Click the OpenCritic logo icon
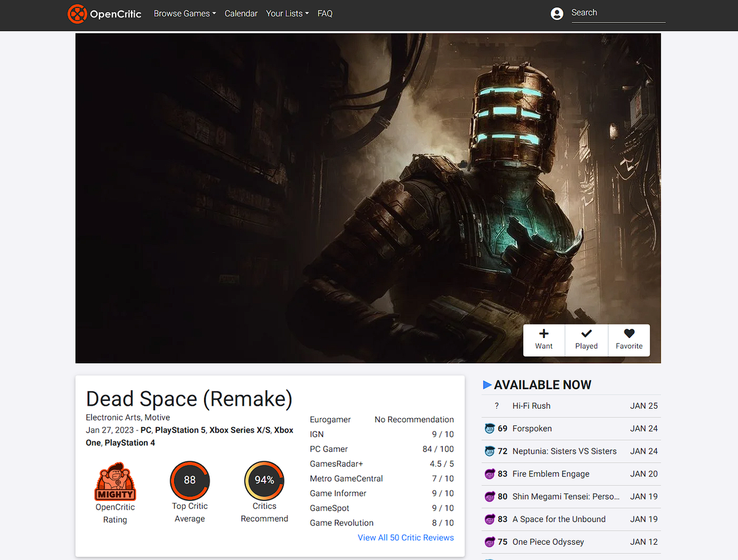The width and height of the screenshot is (738, 560). pyautogui.click(x=77, y=14)
